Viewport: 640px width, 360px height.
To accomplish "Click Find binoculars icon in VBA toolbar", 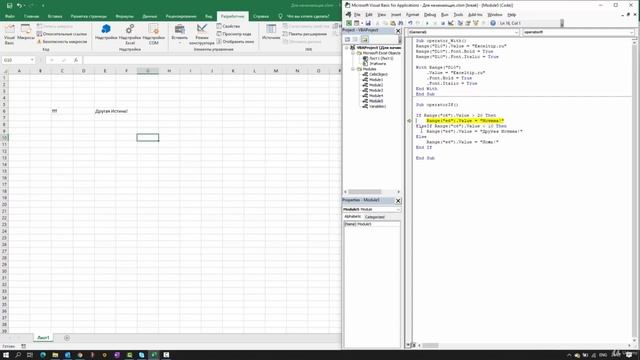I will pos(401,23).
